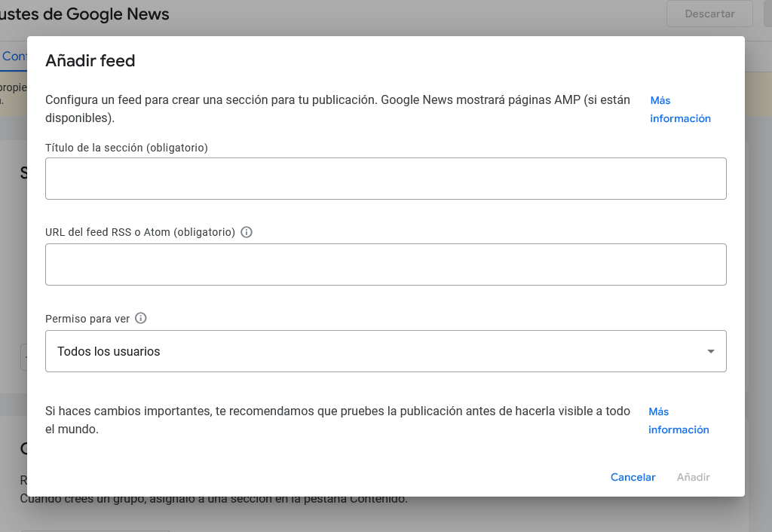
Task: Click info icon next to Permiso para ver
Action: pyautogui.click(x=140, y=318)
